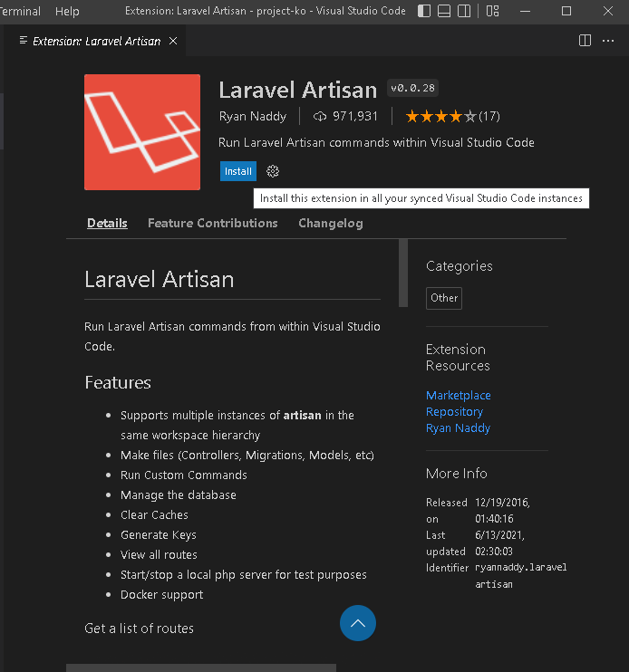Open the Repository resource link
The width and height of the screenshot is (629, 672).
click(454, 411)
